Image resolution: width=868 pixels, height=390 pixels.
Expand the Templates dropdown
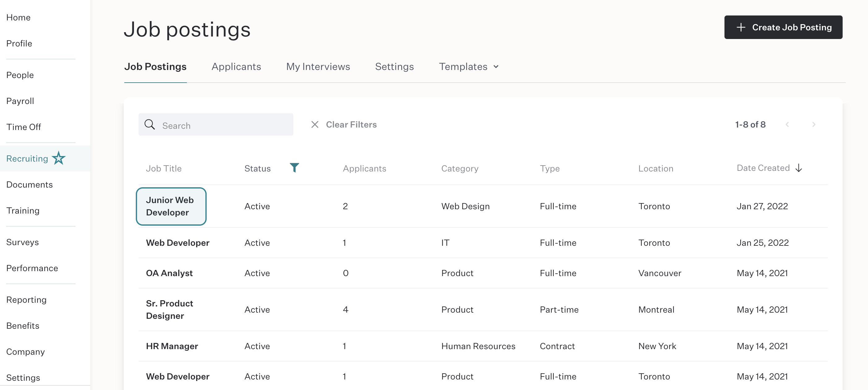(468, 67)
